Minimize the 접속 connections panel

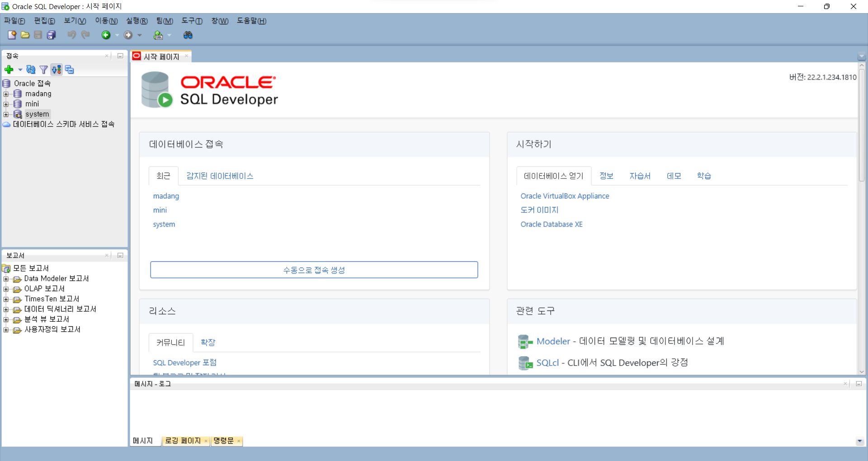tap(120, 56)
